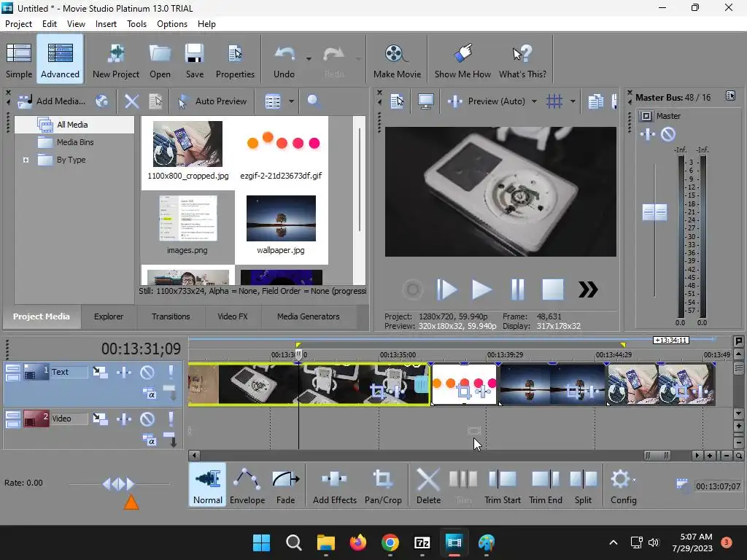Click Add Media button
The width and height of the screenshot is (747, 560).
(x=52, y=101)
